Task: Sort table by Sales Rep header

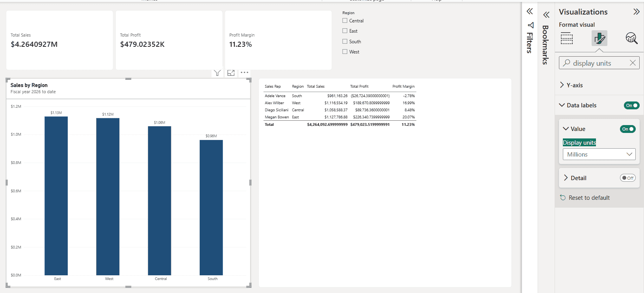Action: [x=273, y=87]
